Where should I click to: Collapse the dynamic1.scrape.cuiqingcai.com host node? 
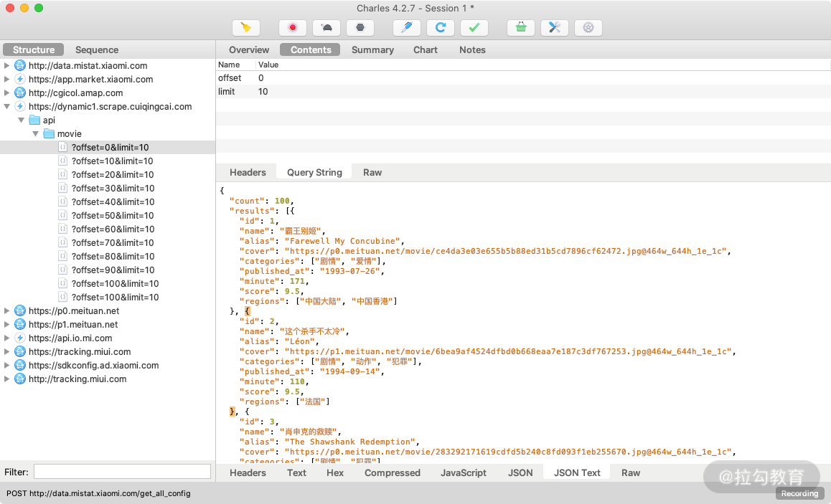point(7,107)
